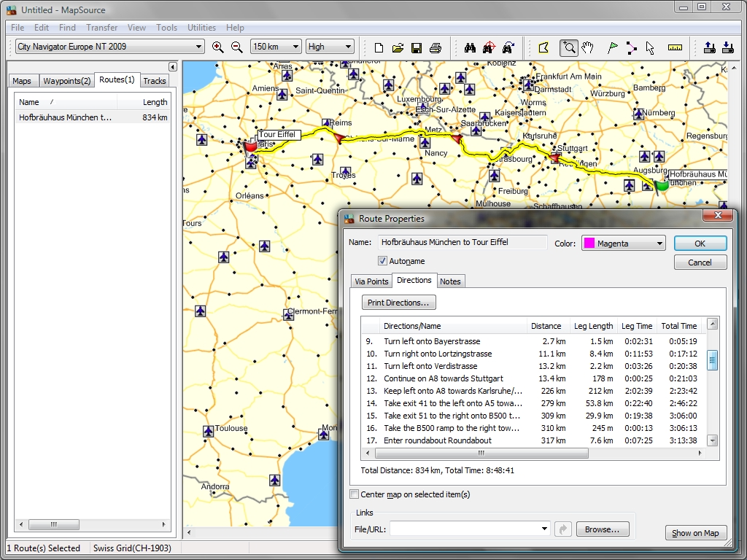Screen dimensions: 747x560
Task: Select the Route tool
Action: [x=631, y=47]
